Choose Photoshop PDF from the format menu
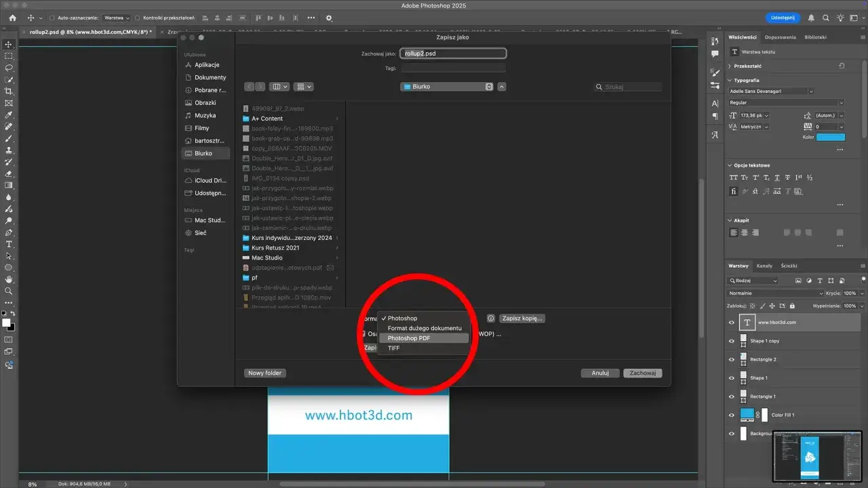Image resolution: width=868 pixels, height=488 pixels. (408, 338)
